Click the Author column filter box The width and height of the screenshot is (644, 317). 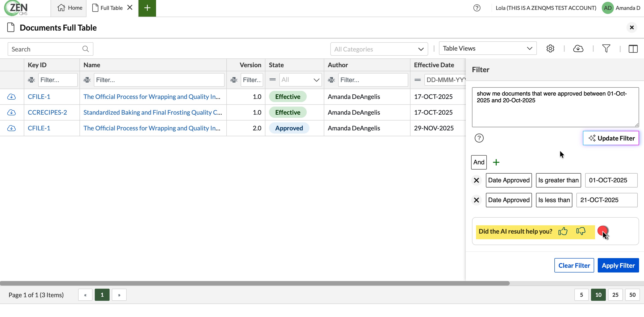coord(373,80)
